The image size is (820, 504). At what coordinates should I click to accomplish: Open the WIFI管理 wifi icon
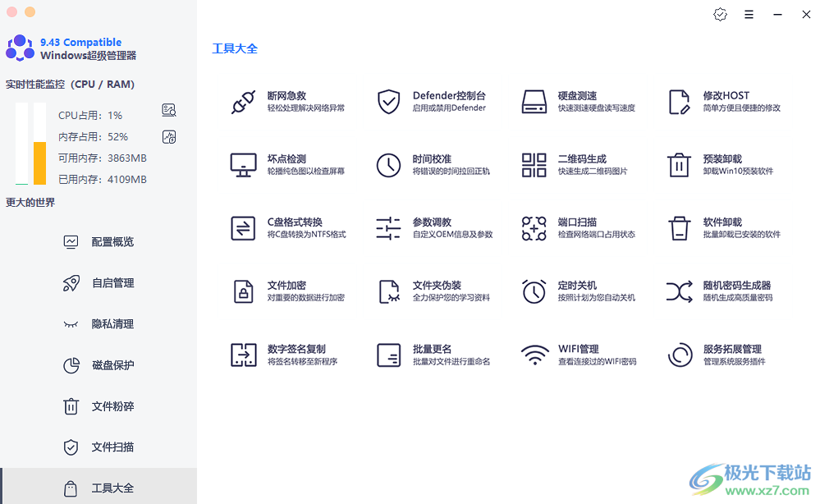click(x=535, y=355)
